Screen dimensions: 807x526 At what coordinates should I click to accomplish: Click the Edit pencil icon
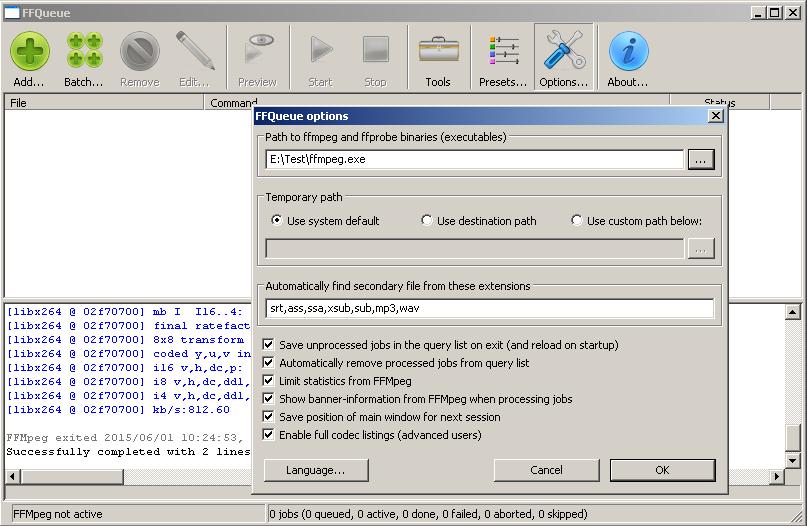(195, 50)
